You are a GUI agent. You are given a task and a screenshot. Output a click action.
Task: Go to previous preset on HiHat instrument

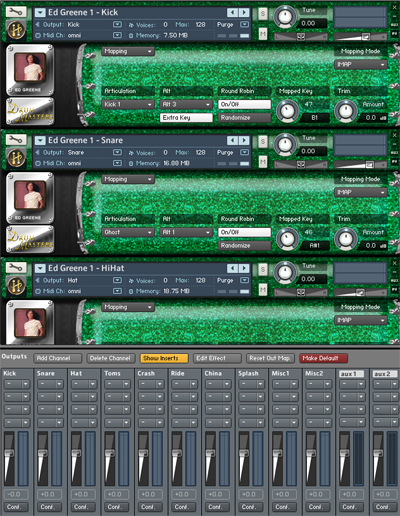pyautogui.click(x=232, y=268)
